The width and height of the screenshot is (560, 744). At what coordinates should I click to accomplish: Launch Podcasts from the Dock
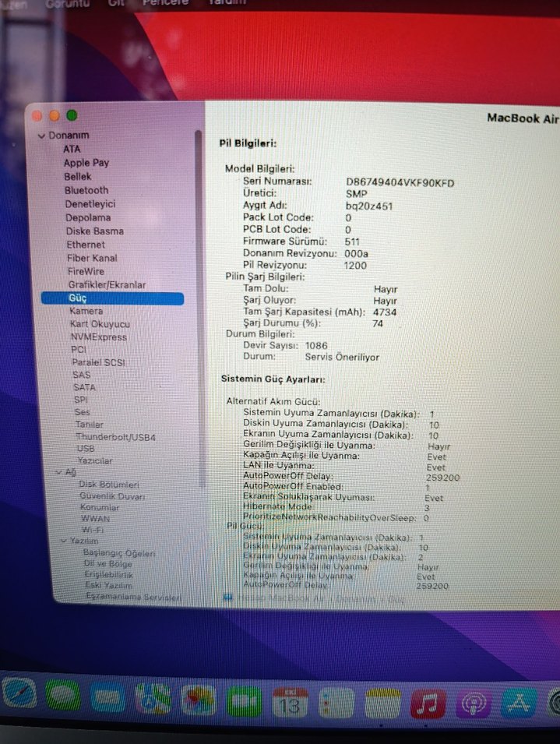click(474, 703)
